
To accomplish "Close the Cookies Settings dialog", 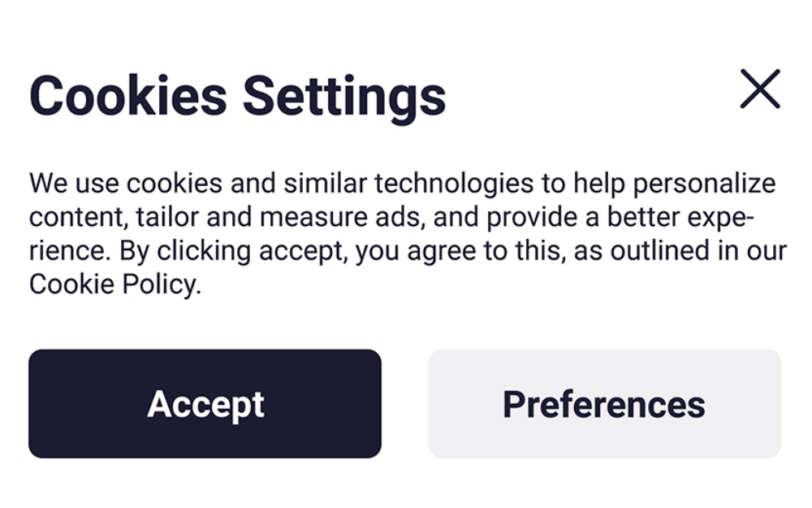I will point(760,89).
